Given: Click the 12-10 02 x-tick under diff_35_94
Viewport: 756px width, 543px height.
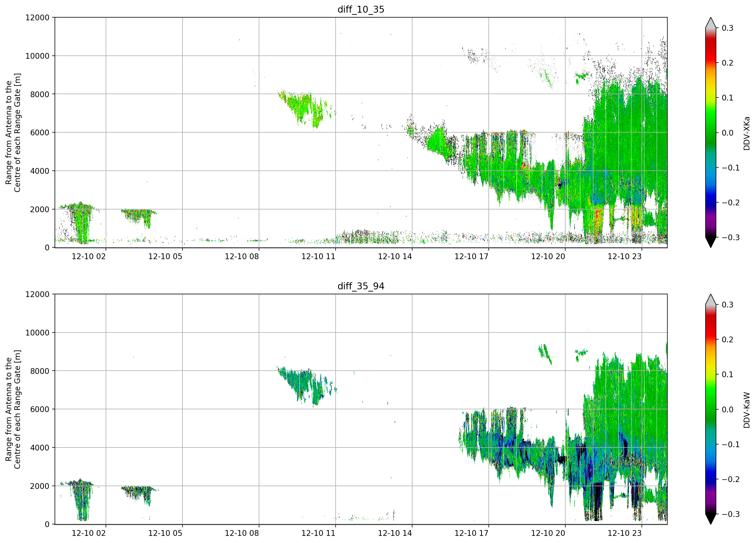Looking at the screenshot, I should pyautogui.click(x=89, y=533).
